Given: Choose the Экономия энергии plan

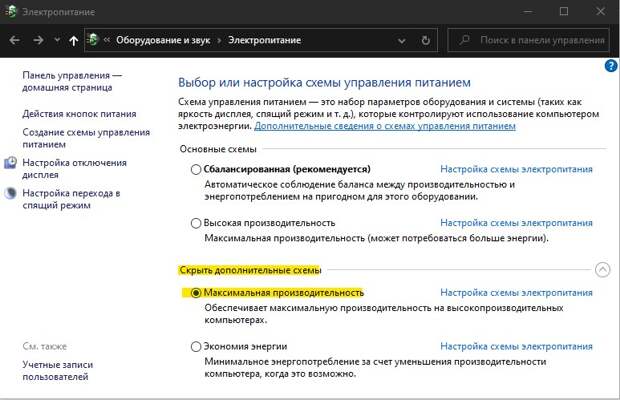Looking at the screenshot, I should [x=196, y=347].
